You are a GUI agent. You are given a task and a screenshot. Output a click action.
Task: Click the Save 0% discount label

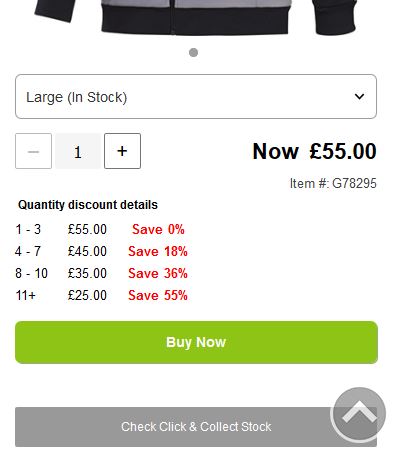pyautogui.click(x=158, y=229)
